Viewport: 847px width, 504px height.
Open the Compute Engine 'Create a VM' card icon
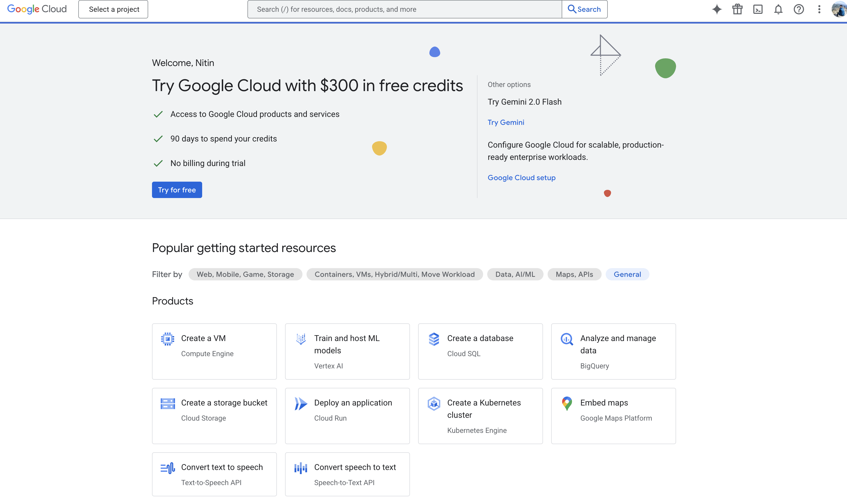167,339
